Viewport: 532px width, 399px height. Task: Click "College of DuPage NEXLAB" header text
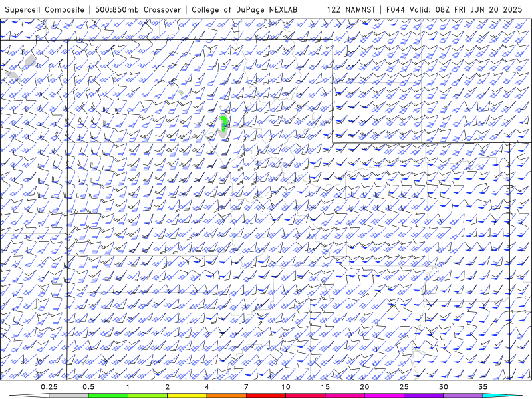click(x=244, y=9)
